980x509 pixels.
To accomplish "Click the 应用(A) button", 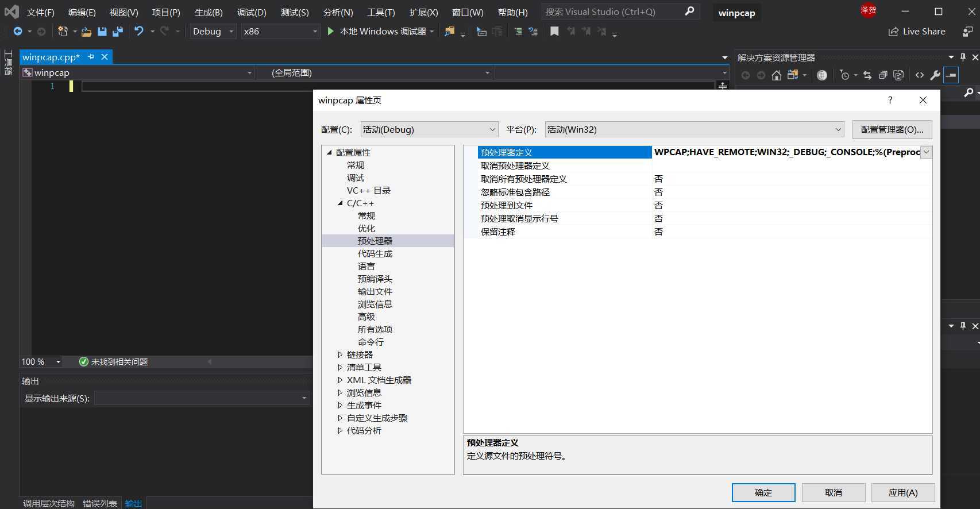I will [903, 492].
